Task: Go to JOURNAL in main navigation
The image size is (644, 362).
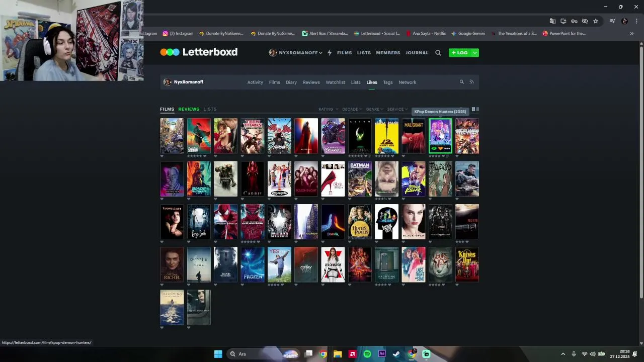Action: 417,53
